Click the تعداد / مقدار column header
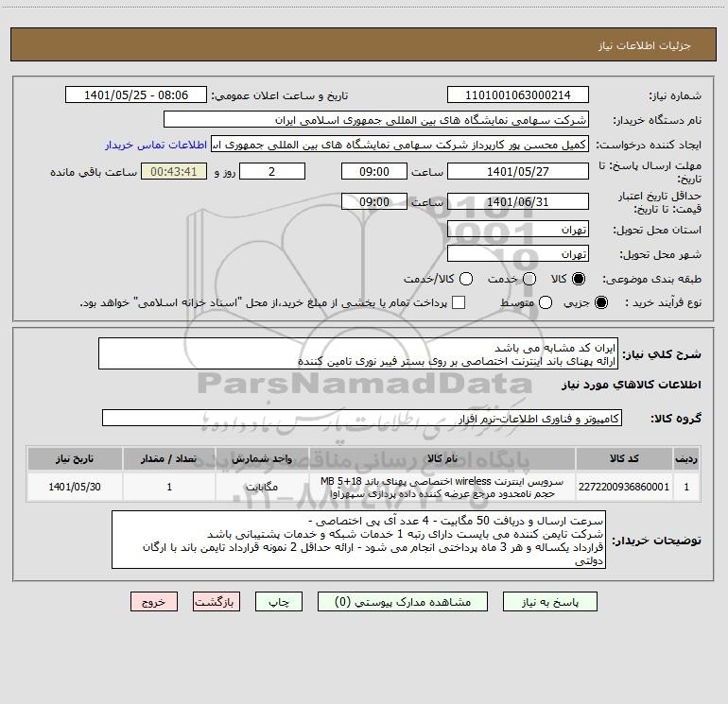Image resolution: width=728 pixels, height=704 pixels. point(169,458)
